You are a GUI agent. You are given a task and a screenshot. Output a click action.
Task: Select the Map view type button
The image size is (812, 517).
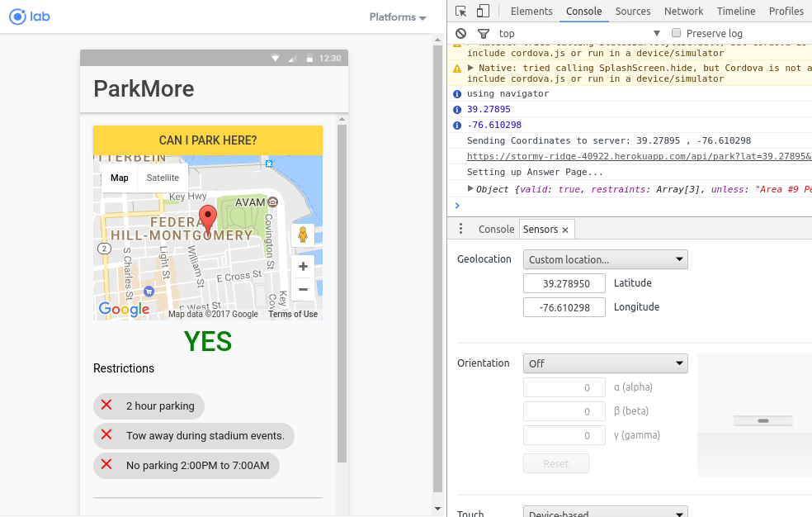click(120, 178)
